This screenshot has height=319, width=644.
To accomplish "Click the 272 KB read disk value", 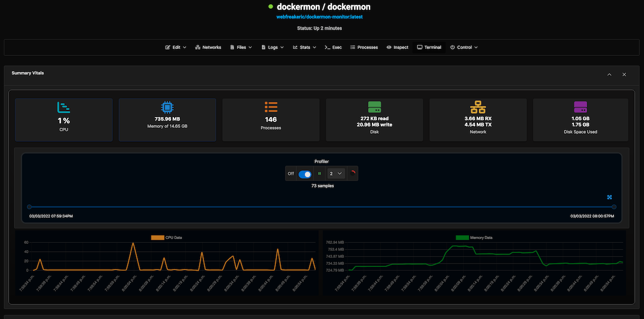I will coord(375,118).
